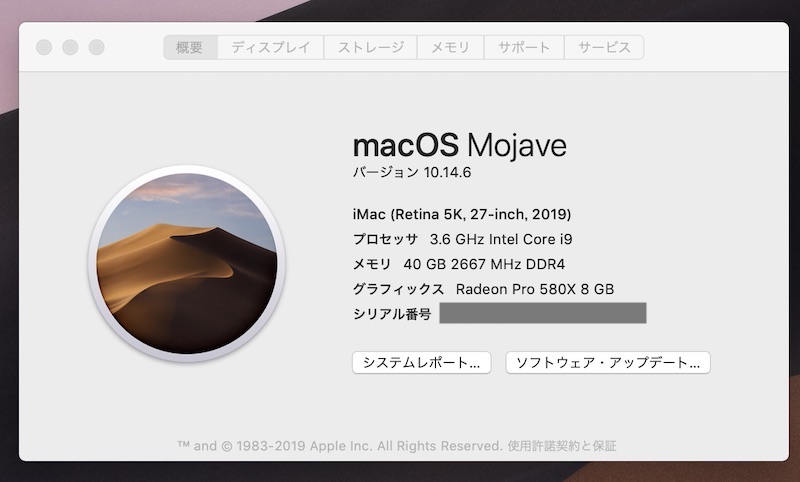
Task: Select the macOS Mojave title text
Action: (x=460, y=145)
